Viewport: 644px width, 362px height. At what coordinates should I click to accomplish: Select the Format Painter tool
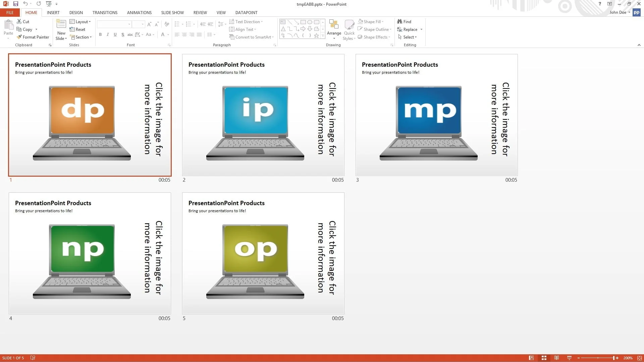pos(33,37)
